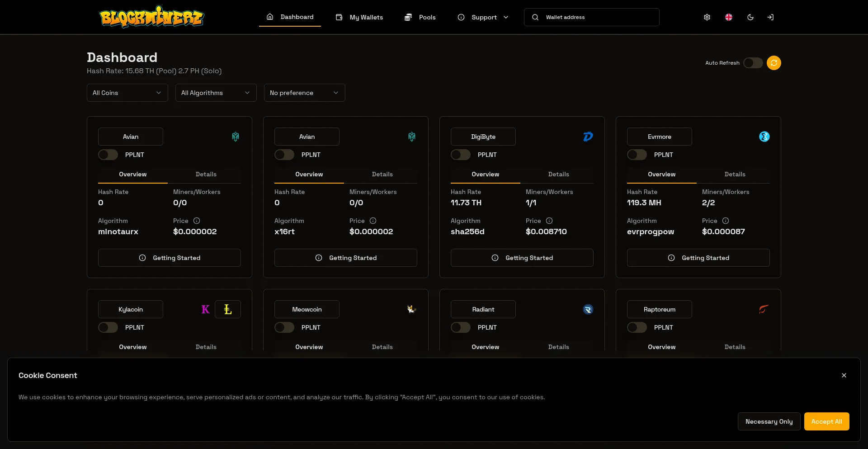Open the settings gear icon

(707, 17)
